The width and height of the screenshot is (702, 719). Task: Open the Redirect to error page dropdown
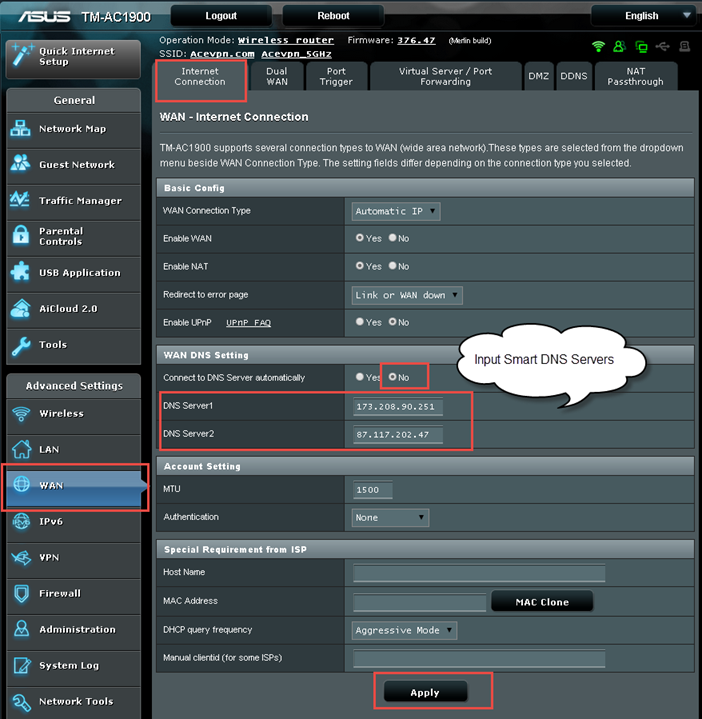point(407,295)
